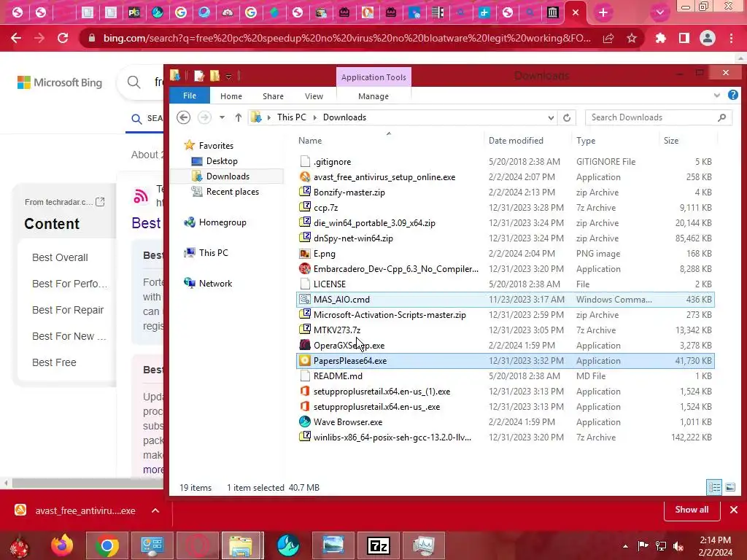Open the Manage ribbon tab
The image size is (747, 560).
click(373, 96)
